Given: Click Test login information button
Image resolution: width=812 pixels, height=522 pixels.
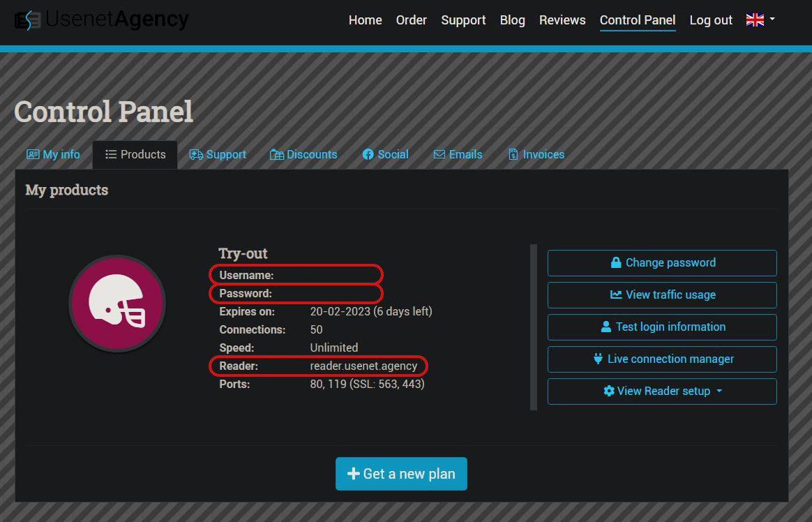Looking at the screenshot, I should coord(662,327).
